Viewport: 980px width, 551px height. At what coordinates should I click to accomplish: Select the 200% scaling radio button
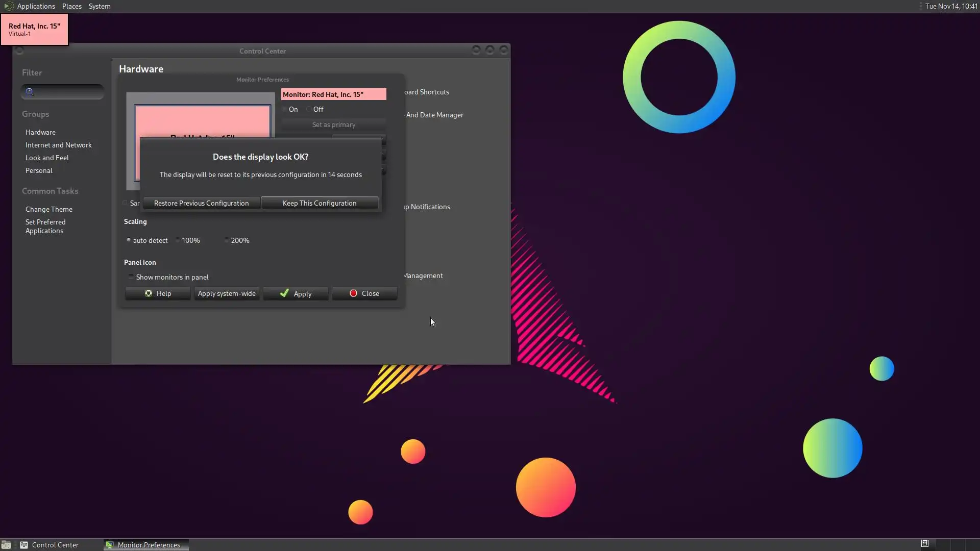(227, 240)
